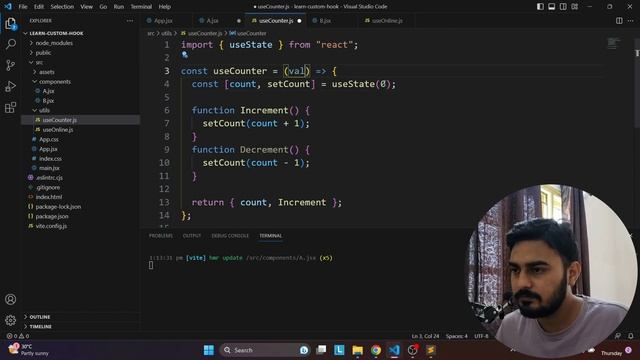Split the editor right
The height and width of the screenshot is (360, 640).
coord(619,21)
